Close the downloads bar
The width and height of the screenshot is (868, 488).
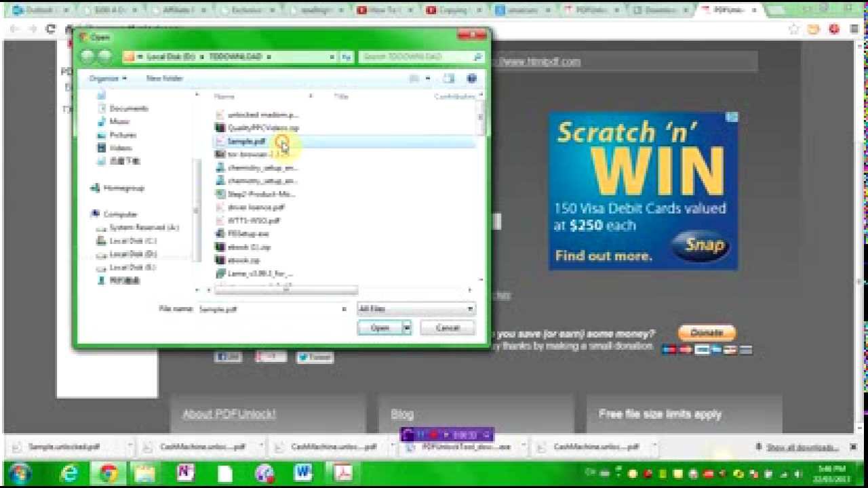pos(853,447)
